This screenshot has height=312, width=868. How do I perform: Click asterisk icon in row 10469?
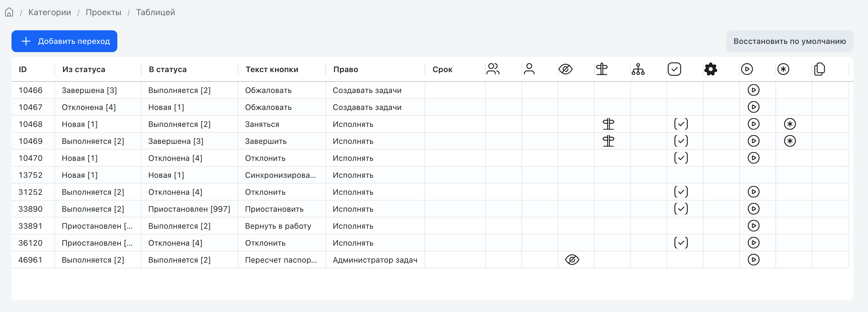click(790, 141)
